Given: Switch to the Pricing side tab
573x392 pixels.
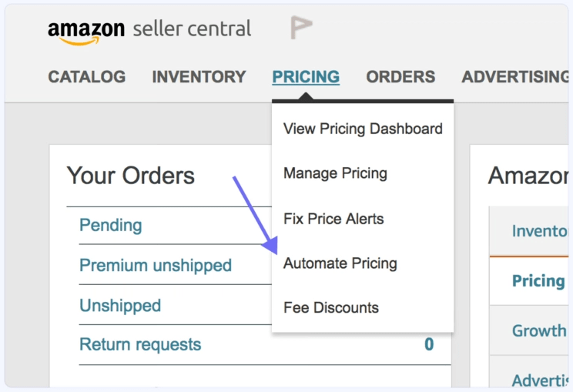Looking at the screenshot, I should coord(538,280).
